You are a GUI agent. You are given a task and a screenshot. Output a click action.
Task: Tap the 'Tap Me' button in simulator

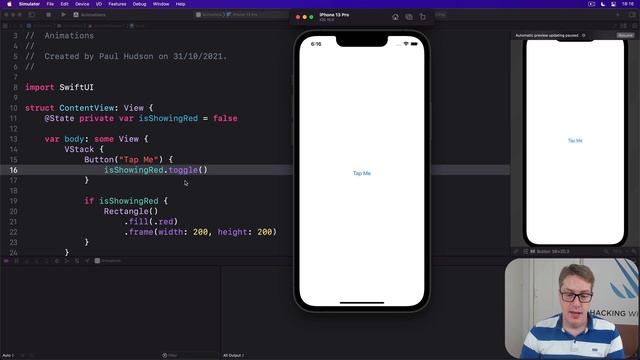pos(362,173)
